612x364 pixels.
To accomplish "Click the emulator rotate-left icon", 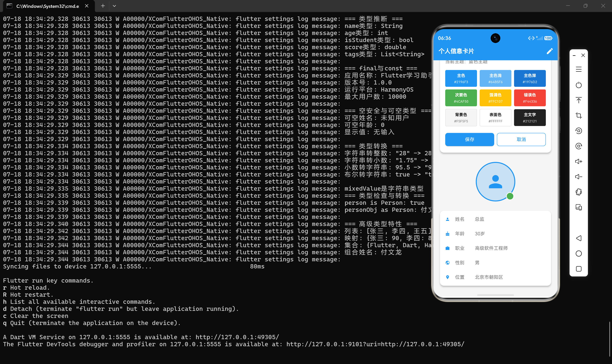I will 579,131.
